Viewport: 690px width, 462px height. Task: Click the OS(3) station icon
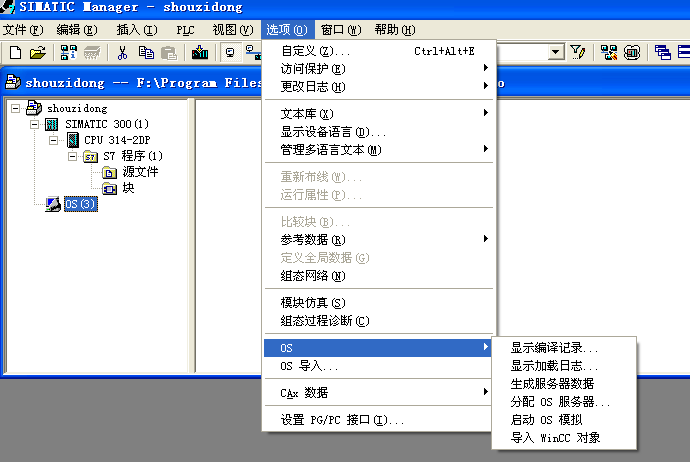point(53,204)
